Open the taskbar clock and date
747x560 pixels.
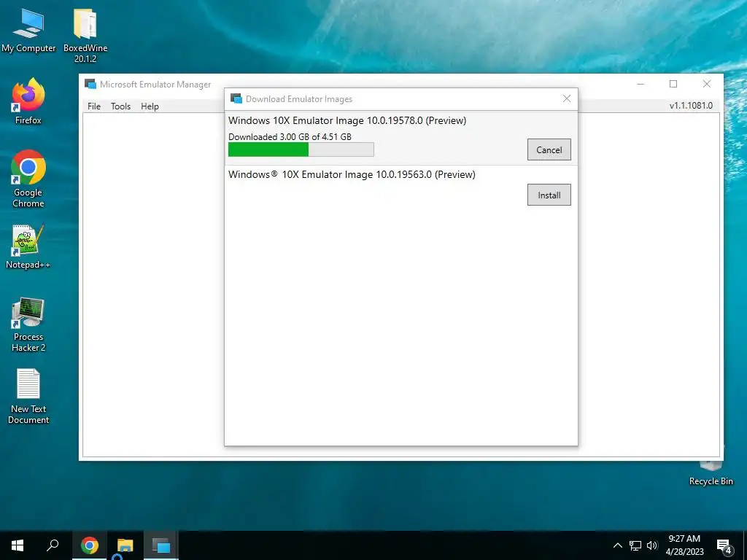point(684,545)
